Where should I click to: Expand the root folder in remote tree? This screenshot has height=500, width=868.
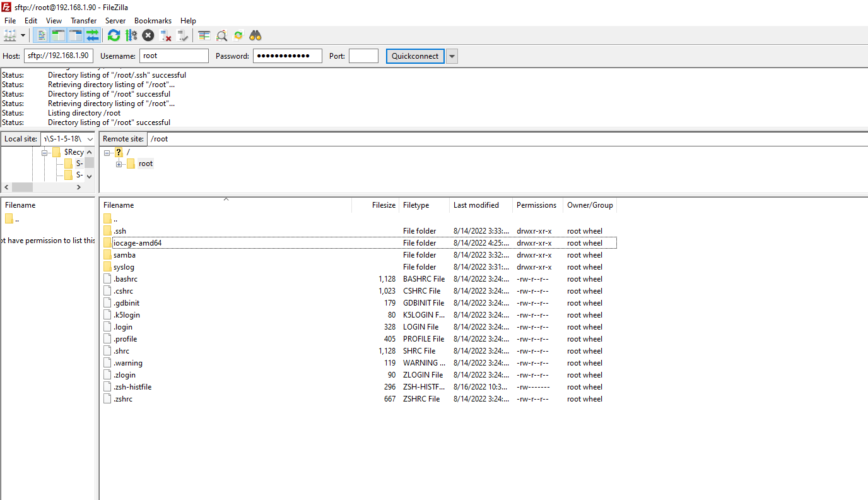(x=119, y=164)
